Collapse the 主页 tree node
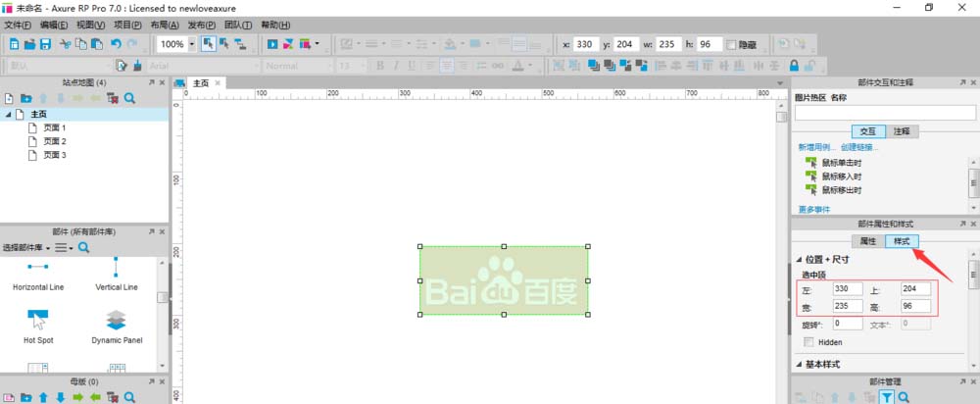 [8, 115]
